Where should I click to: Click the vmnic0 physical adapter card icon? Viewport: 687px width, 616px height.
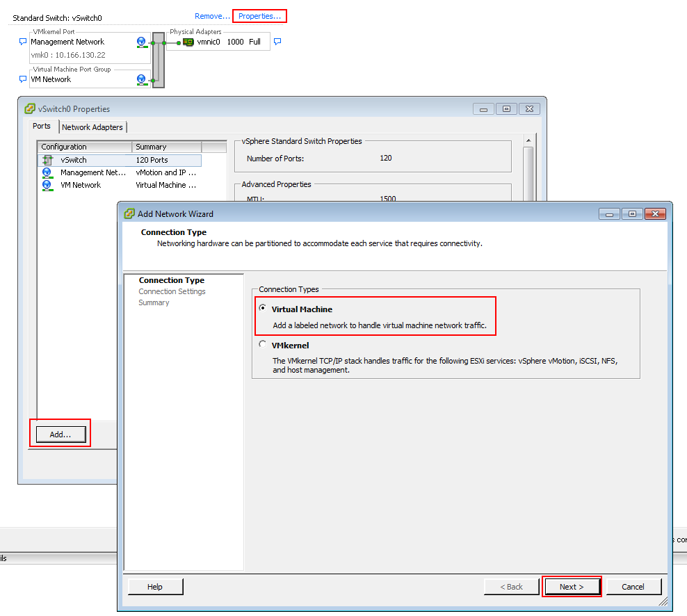coord(188,42)
